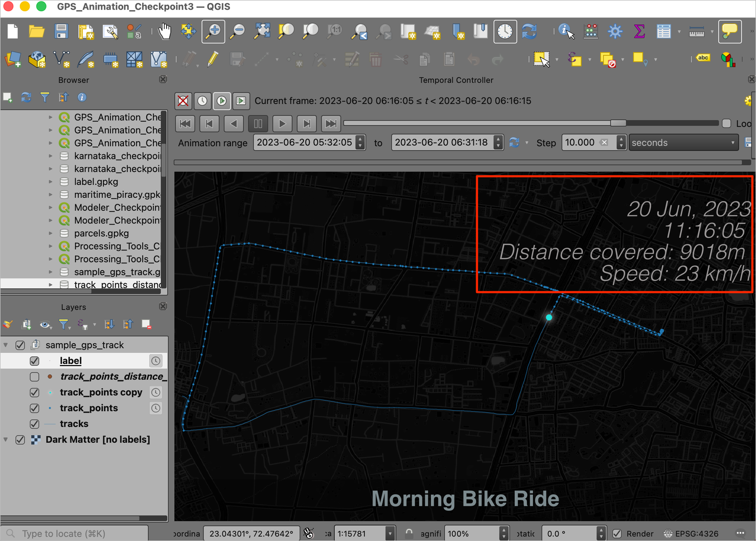Click the animation timeline slider handle
Image resolution: width=756 pixels, height=541 pixels.
618,123
